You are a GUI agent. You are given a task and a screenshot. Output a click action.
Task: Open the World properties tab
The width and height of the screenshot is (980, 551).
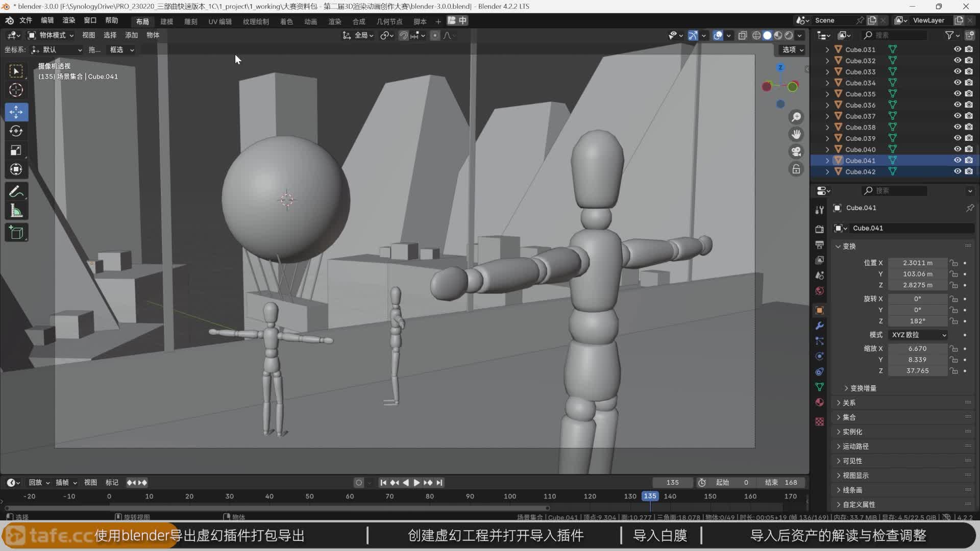point(819,290)
